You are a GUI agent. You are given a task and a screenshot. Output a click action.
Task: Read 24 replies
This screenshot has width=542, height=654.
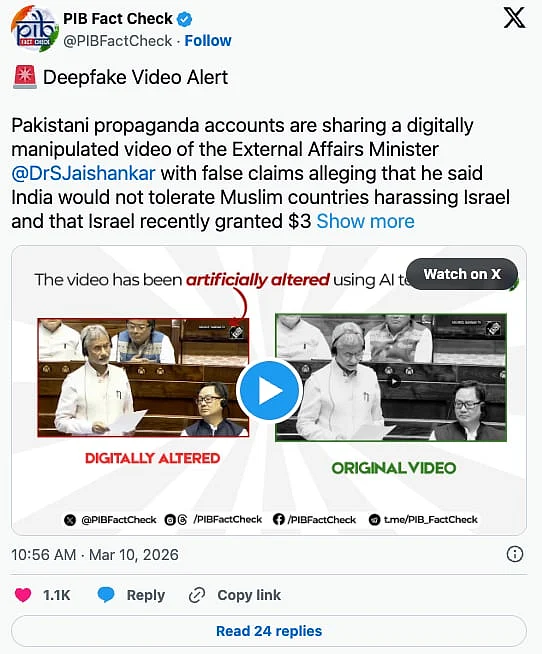click(x=269, y=631)
